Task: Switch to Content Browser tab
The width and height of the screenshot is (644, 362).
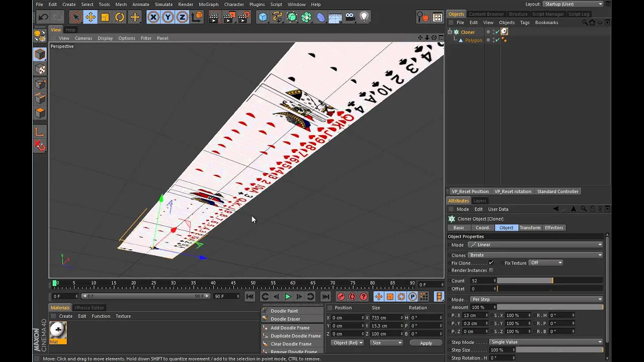Action: point(486,14)
